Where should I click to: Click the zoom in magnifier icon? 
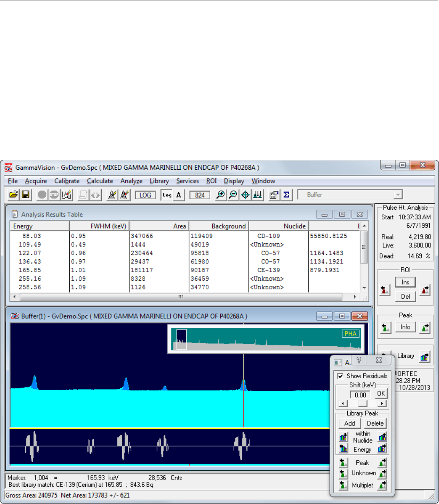tap(220, 195)
